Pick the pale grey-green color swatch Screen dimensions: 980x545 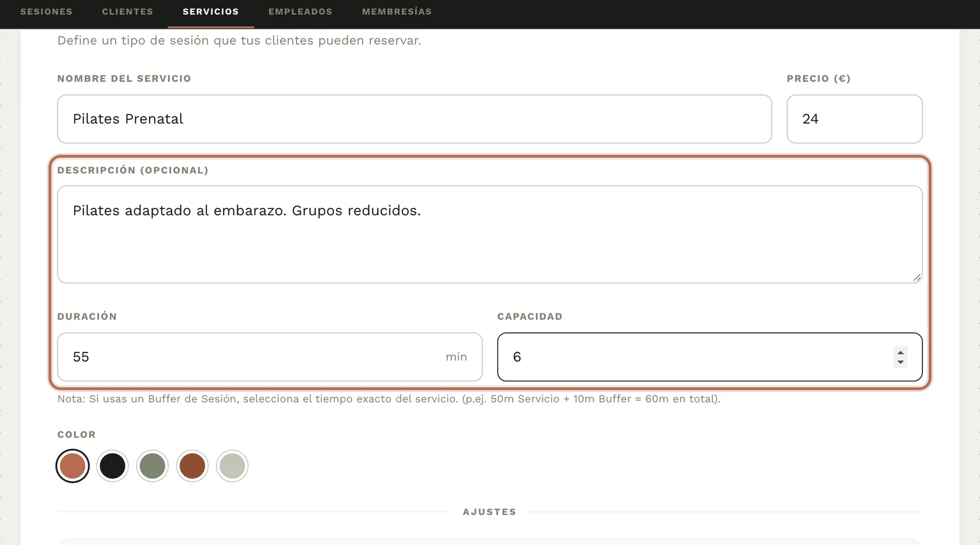click(232, 466)
